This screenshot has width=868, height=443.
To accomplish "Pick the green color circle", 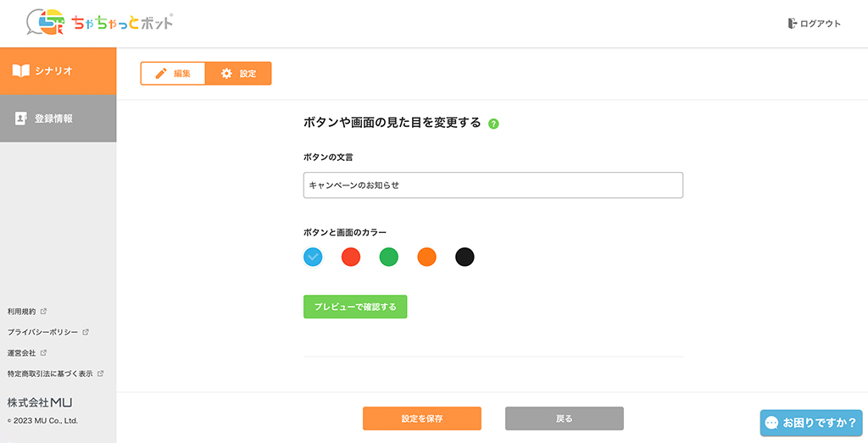I will tap(389, 257).
